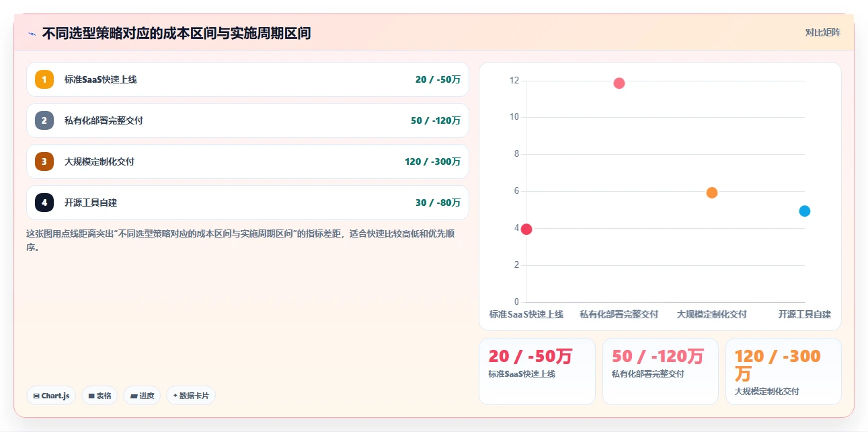Select the 私有化部署完整交付 list row
868x432 pixels.
coord(247,120)
